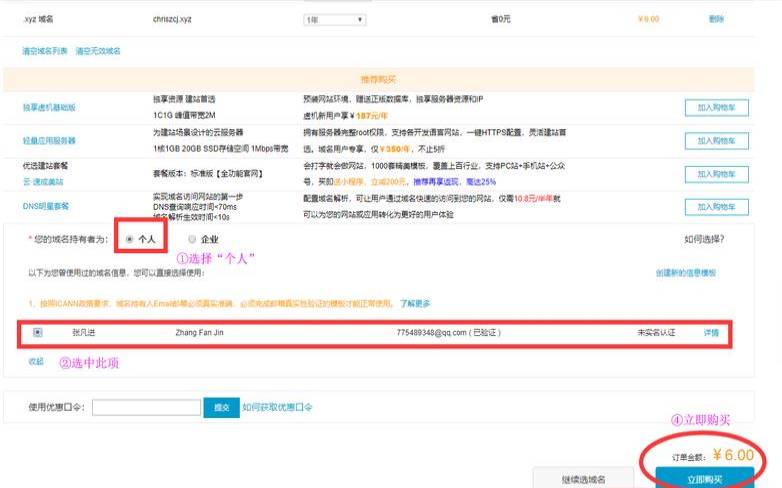Click the 清空域名列表 link
The height and width of the screenshot is (488, 782).
click(44, 51)
